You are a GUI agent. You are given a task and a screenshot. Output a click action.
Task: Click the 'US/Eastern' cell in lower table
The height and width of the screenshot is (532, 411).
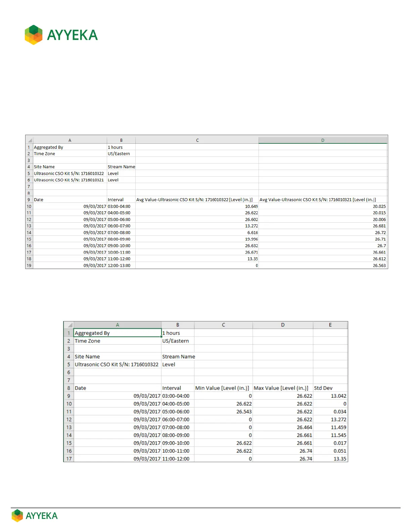(x=178, y=341)
